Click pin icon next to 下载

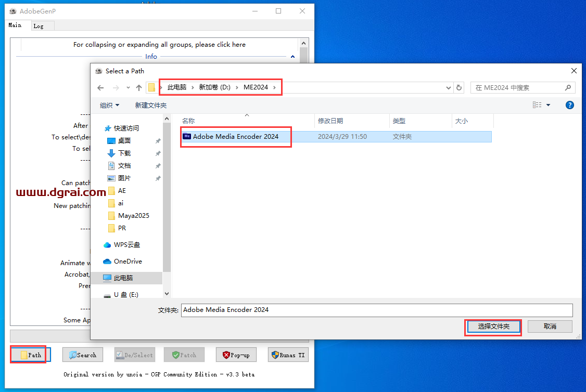click(158, 153)
